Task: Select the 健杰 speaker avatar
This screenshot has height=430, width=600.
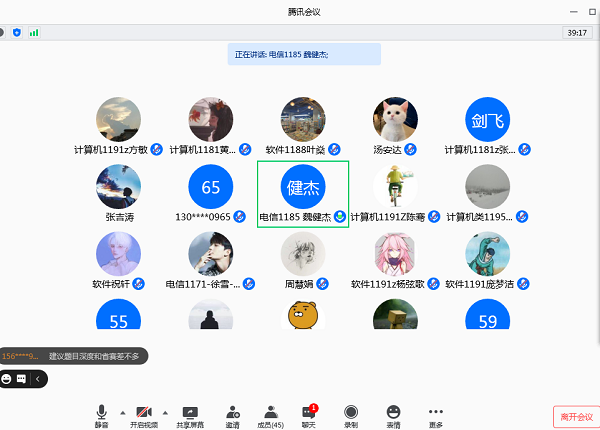Action: [303, 187]
